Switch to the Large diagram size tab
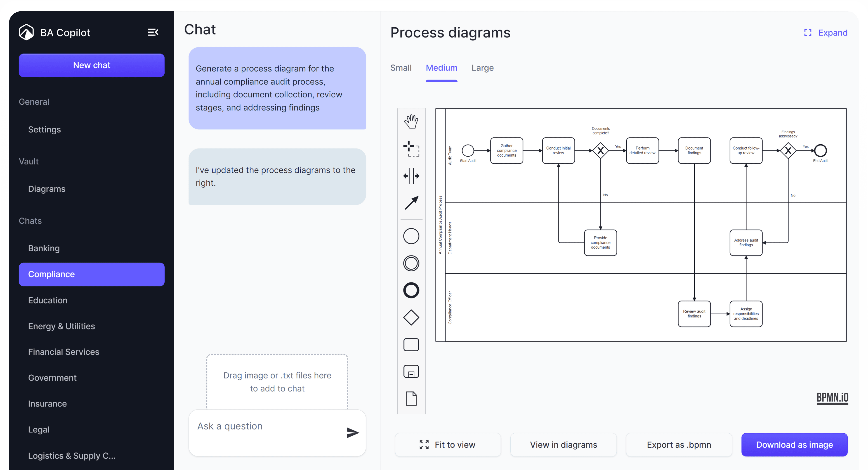 tap(483, 68)
